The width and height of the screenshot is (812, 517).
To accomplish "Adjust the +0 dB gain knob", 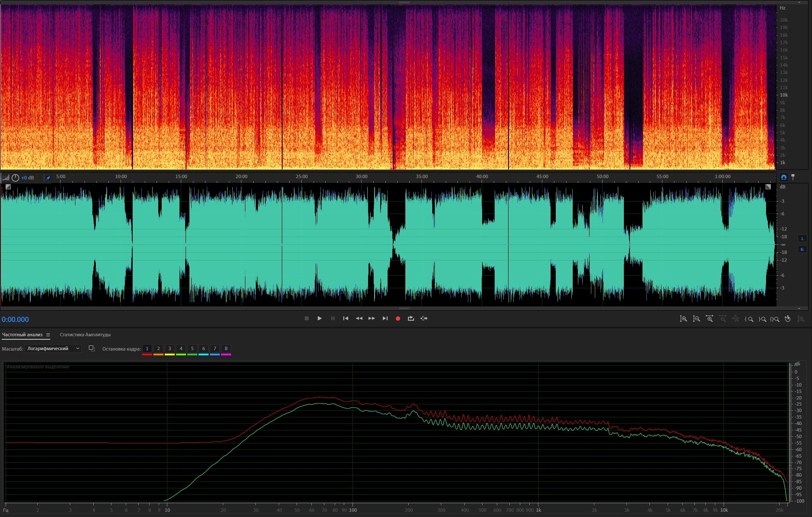I will pos(16,178).
